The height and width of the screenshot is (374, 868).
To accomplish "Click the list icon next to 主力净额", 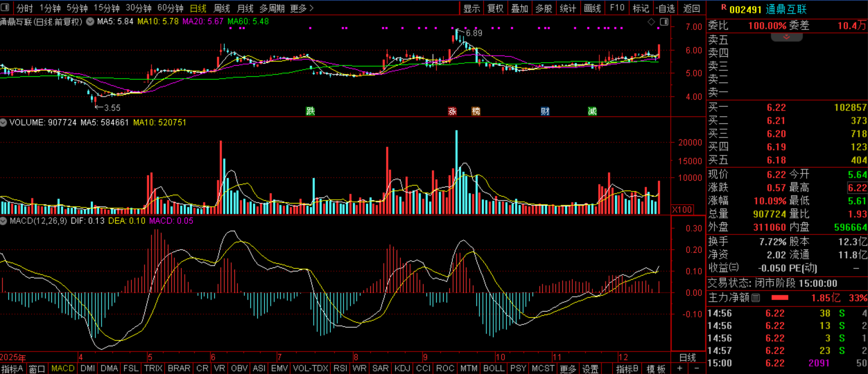I will pos(756,298).
